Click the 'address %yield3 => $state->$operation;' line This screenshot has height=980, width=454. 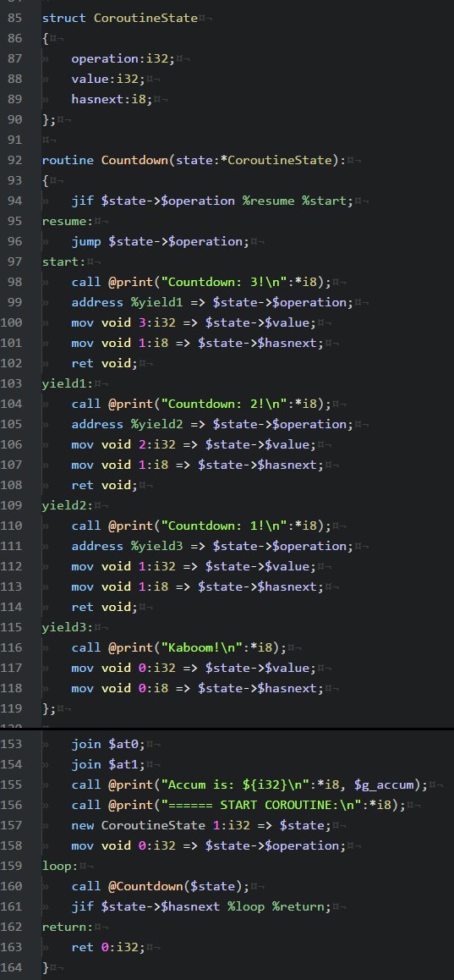212,546
